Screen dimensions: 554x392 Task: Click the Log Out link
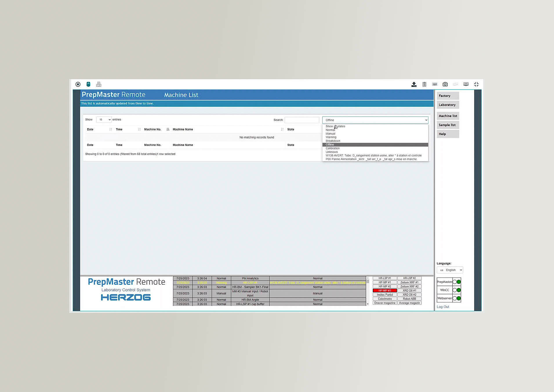443,307
